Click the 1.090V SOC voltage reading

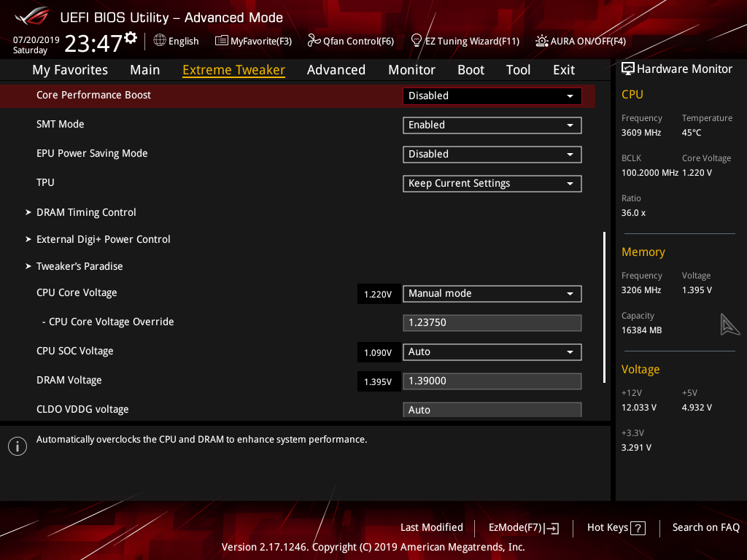click(379, 353)
